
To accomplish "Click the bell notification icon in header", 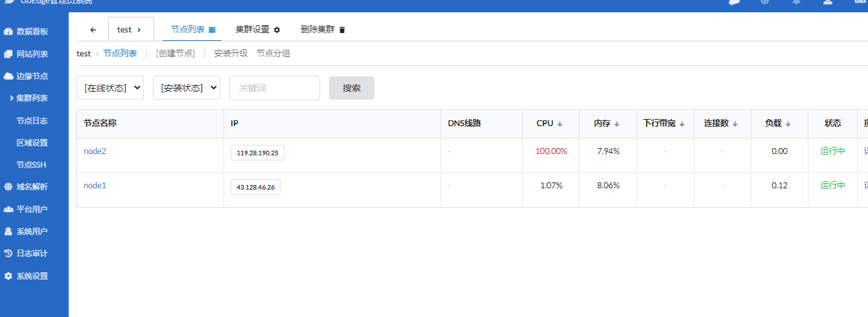I will 796,2.
